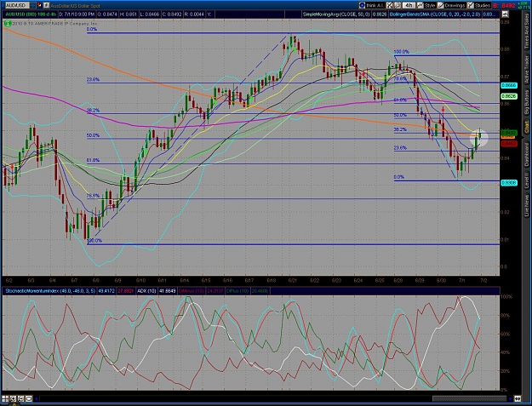Open the Style menu

pyautogui.click(x=426, y=5)
